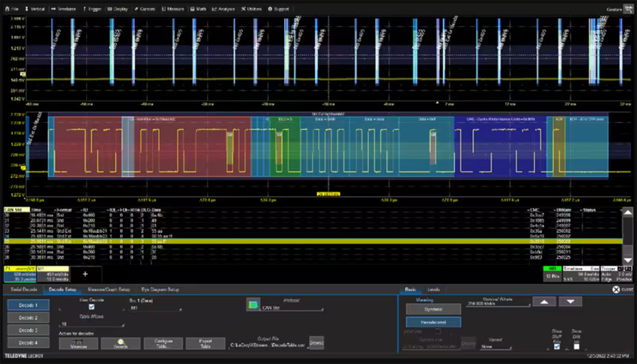637x364 pixels.
Task: Open the Math menu
Action: click(198, 9)
